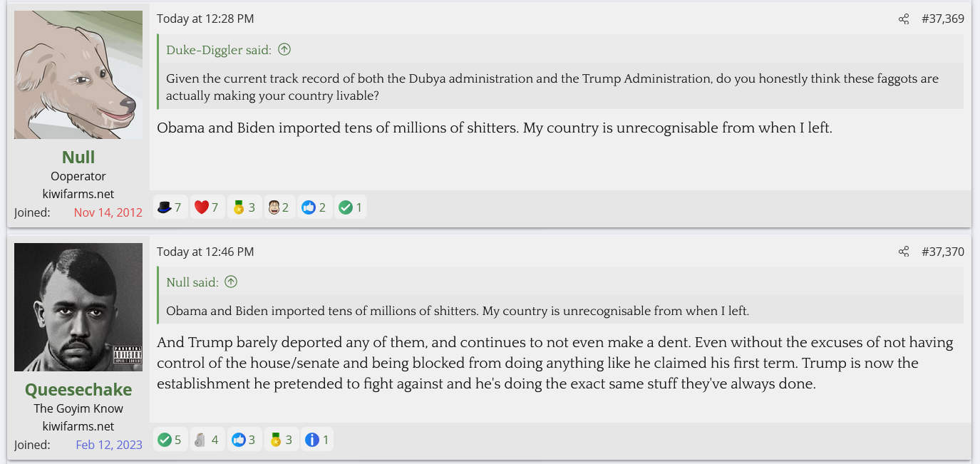Click Null's dog avatar image
This screenshot has height=464, width=980.
78,75
